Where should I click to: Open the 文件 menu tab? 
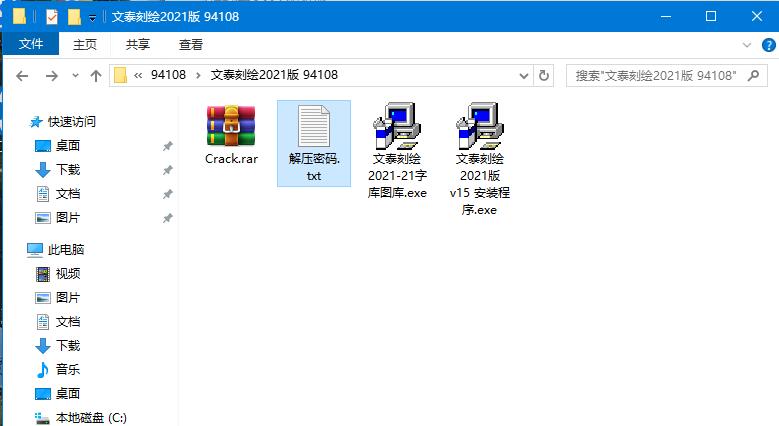point(31,44)
